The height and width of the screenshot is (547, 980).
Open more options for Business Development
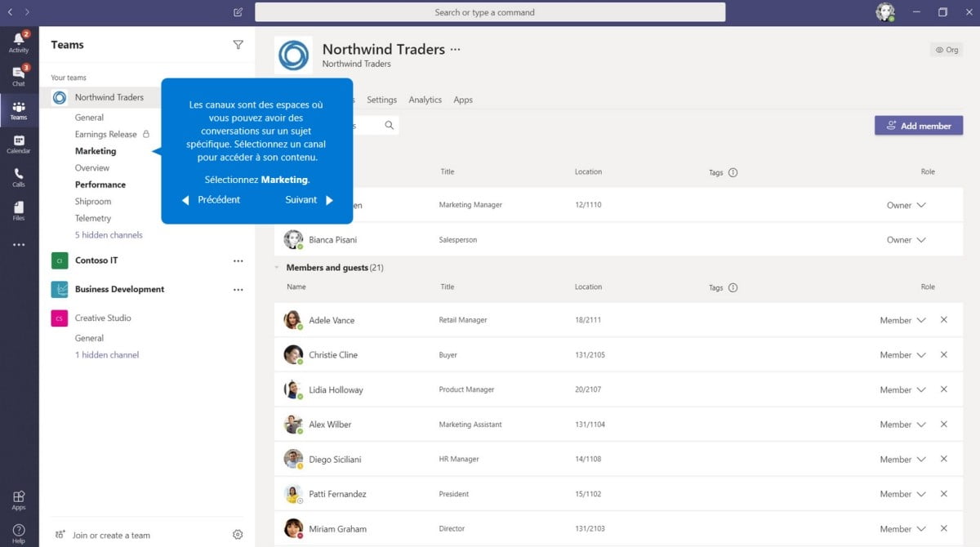(x=238, y=290)
